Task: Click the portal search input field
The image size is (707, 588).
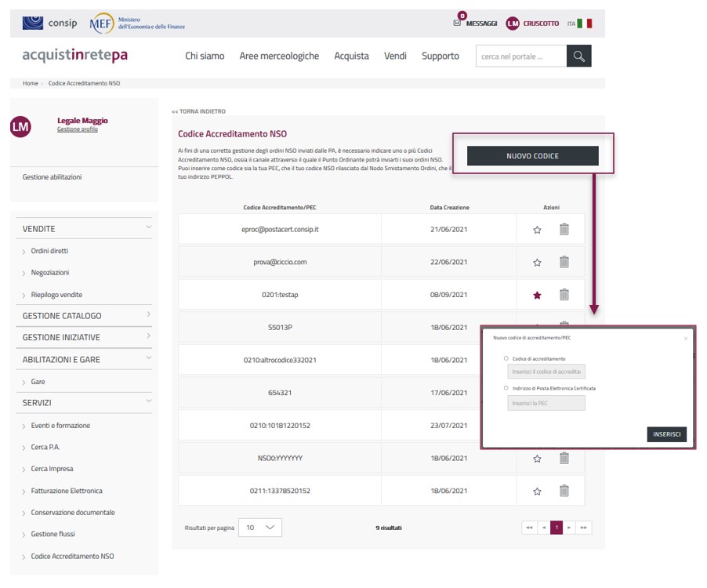Action: 520,56
